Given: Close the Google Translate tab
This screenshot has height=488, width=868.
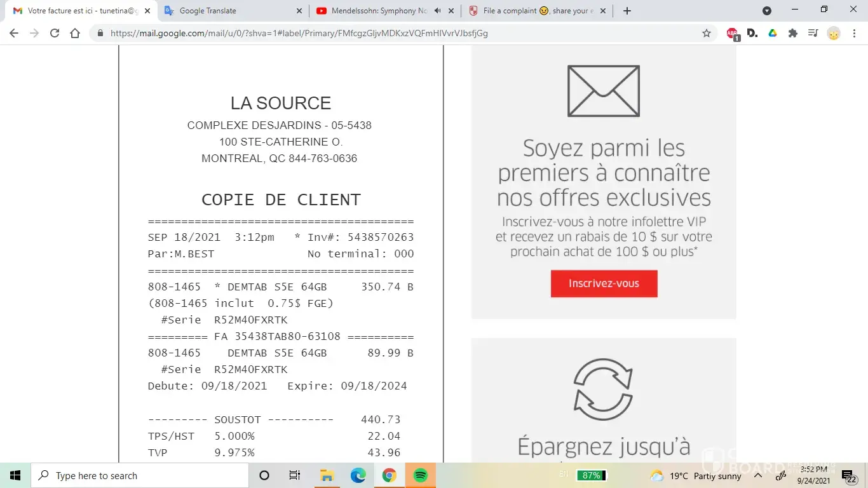Looking at the screenshot, I should [x=299, y=11].
